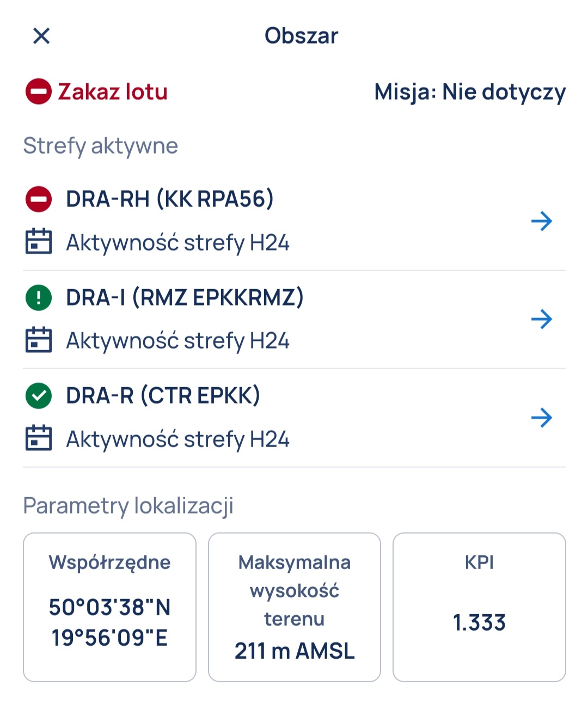Tap the Maksymalna wysokość terenu card
This screenshot has width=588, height=728.
(x=295, y=607)
